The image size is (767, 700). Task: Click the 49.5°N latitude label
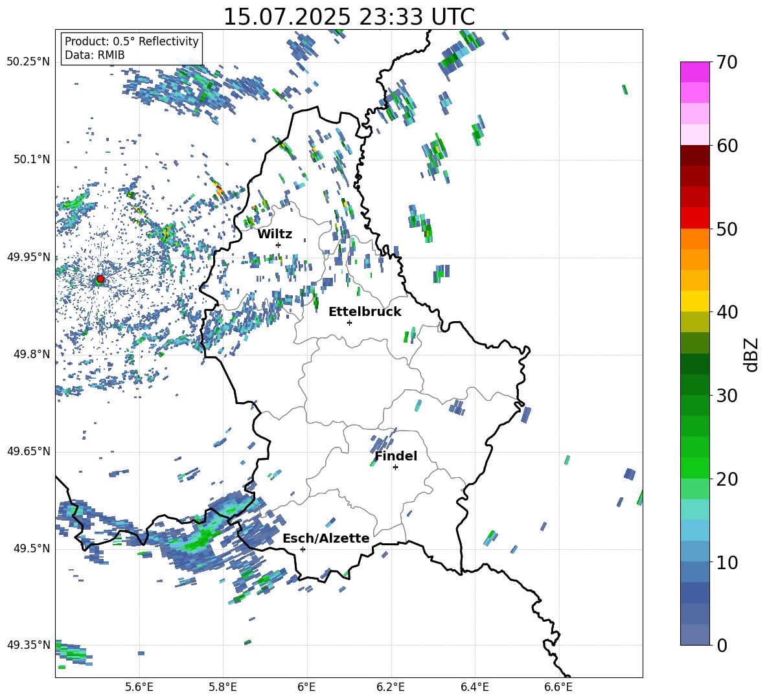pos(32,548)
